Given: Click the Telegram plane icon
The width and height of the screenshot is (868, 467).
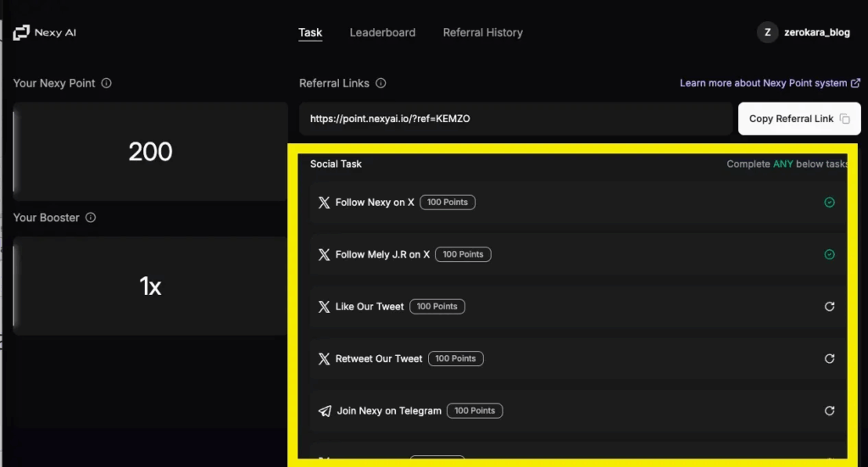Looking at the screenshot, I should pos(325,410).
